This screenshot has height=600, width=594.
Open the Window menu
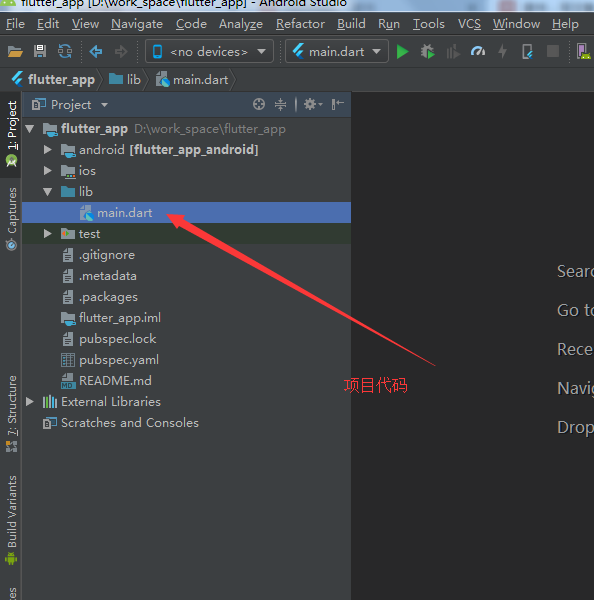click(516, 24)
